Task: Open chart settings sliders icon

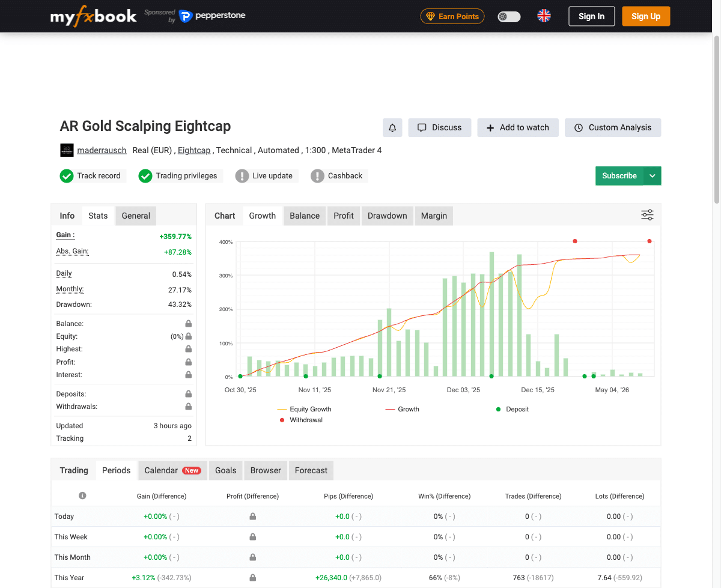Action: (647, 215)
